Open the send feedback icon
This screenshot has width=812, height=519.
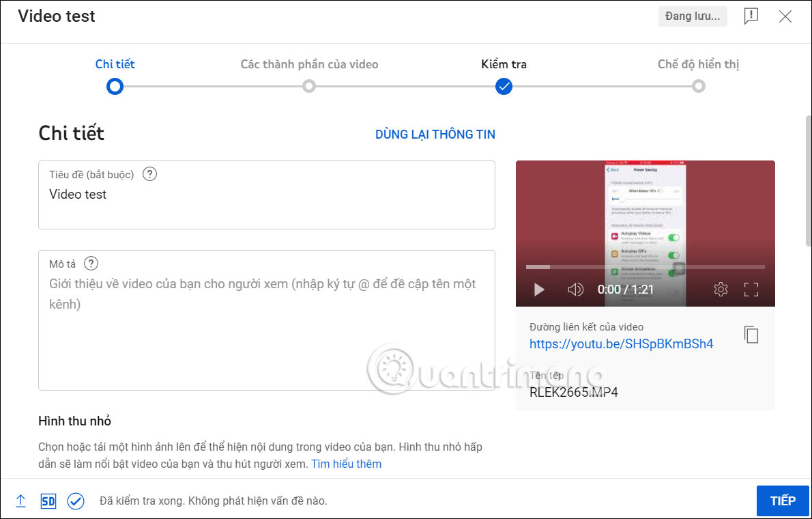[751, 16]
